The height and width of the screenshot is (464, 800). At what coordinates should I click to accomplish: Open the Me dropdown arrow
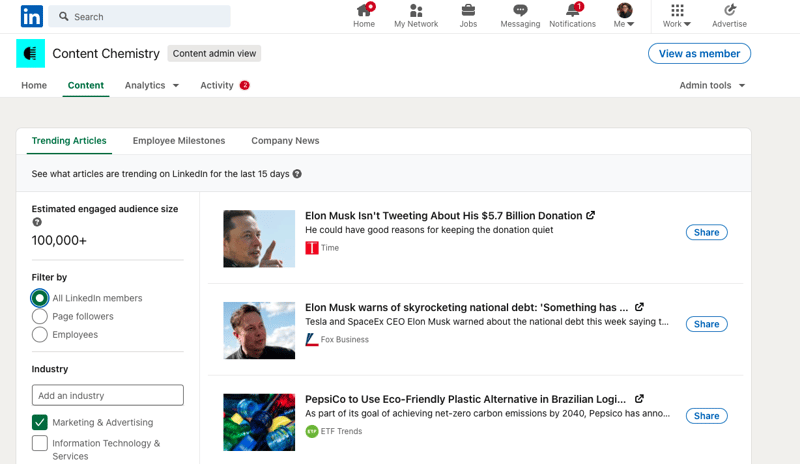(631, 24)
